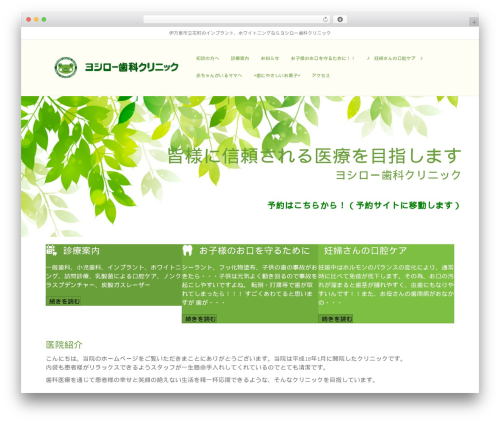
Task: Open the 歯にやさしいお菓子 menu item
Action: click(x=277, y=76)
